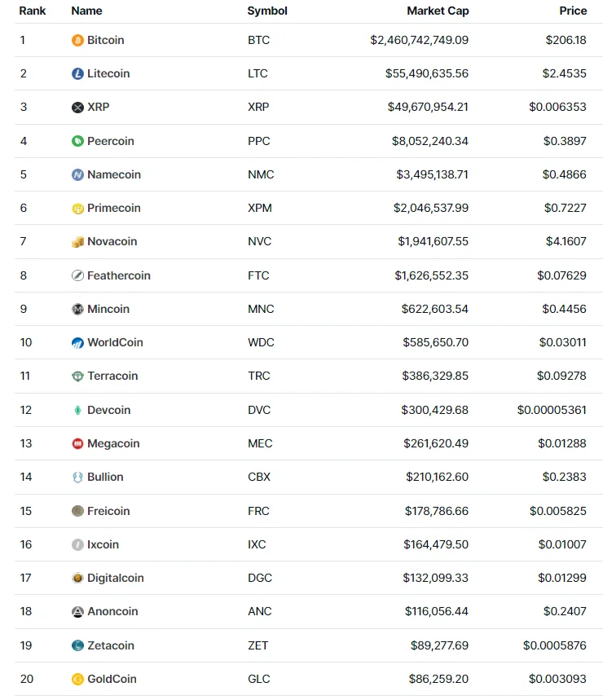Go to the Devcoin coin page
Image resolution: width=603 pixels, height=700 pixels.
pyautogui.click(x=108, y=410)
